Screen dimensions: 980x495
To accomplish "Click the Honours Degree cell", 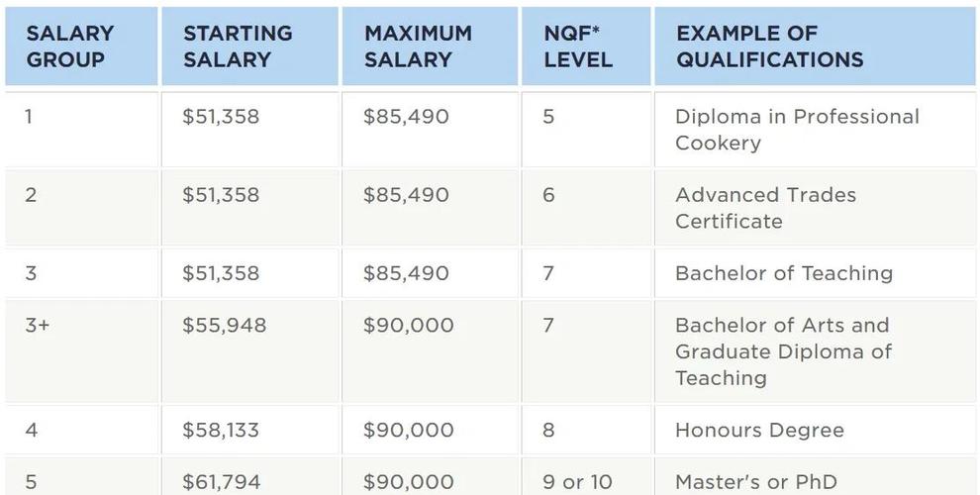I will (759, 431).
